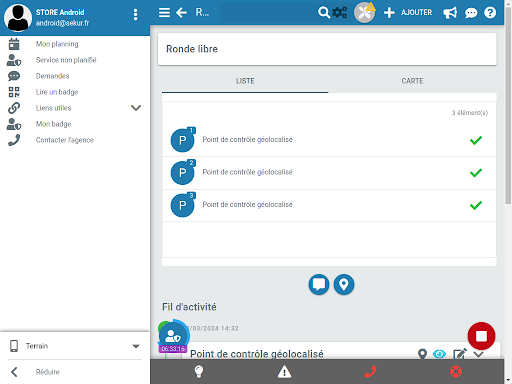Toggle the eye visibility icon in activity entry

click(x=439, y=354)
